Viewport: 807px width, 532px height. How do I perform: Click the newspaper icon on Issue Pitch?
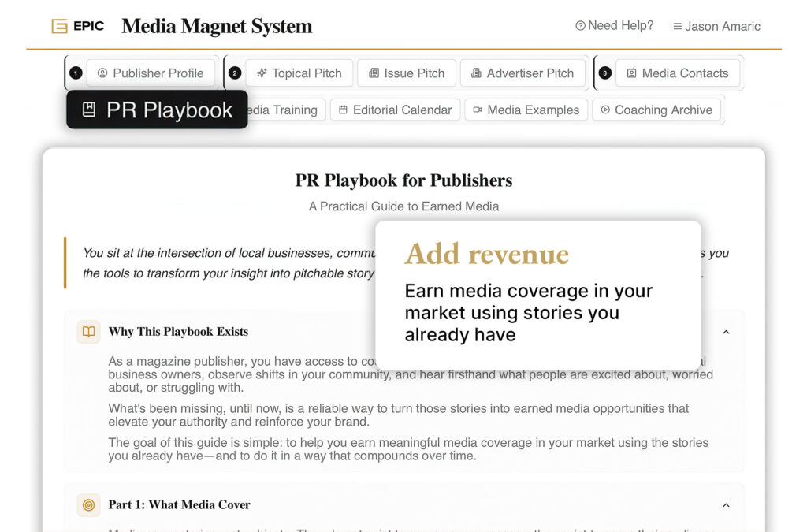point(374,73)
